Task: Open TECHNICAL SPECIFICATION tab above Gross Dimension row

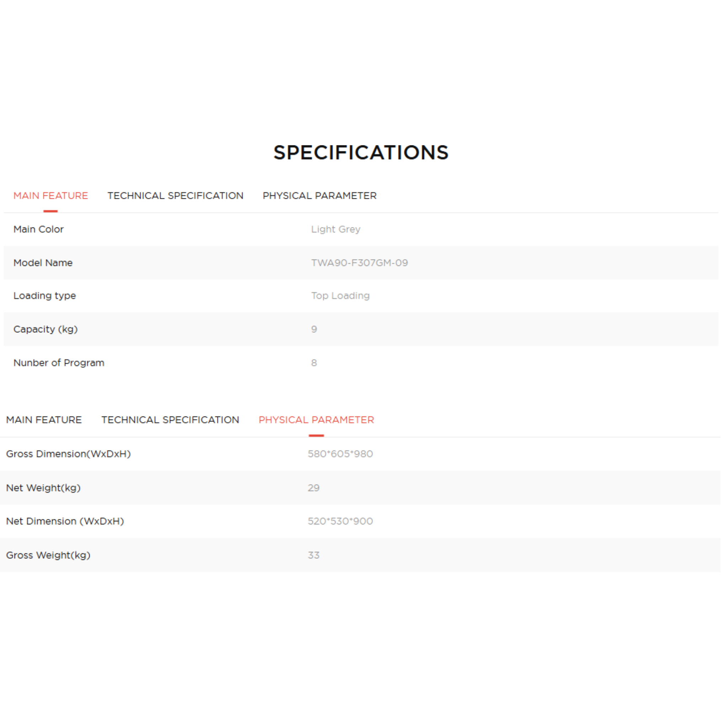Action: (170, 420)
